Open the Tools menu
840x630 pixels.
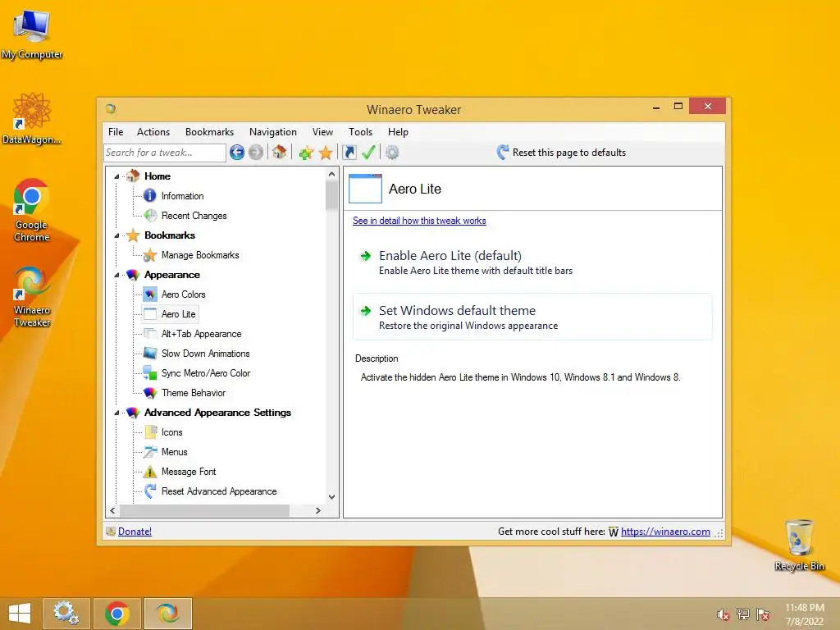[x=361, y=132]
